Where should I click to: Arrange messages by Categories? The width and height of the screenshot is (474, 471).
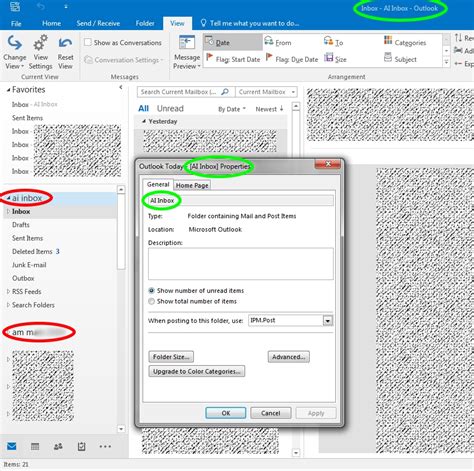(x=405, y=43)
